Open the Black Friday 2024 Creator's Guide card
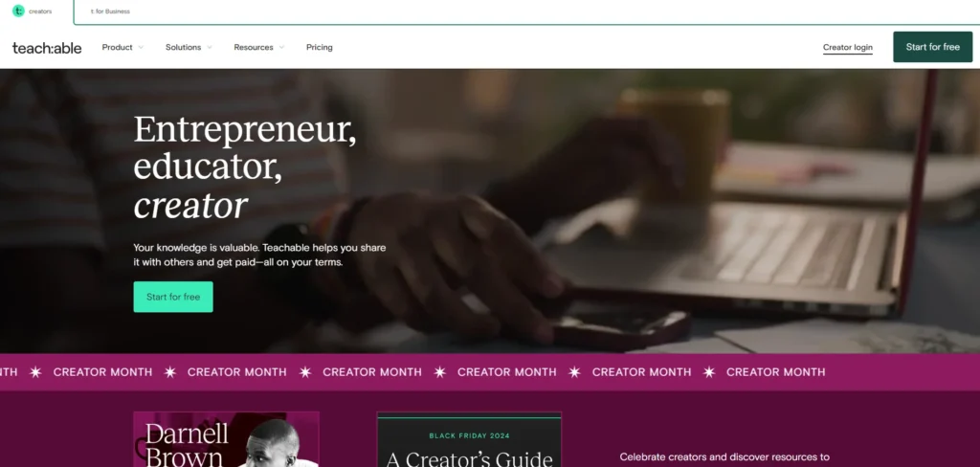This screenshot has height=467, width=980. click(x=469, y=439)
